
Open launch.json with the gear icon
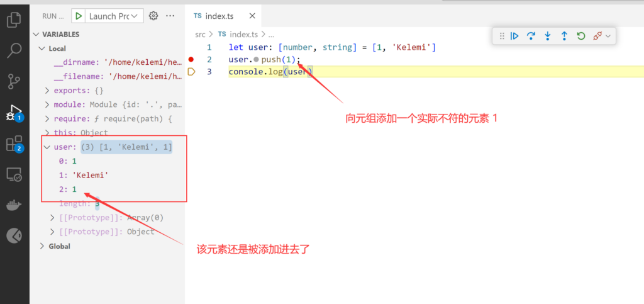153,16
